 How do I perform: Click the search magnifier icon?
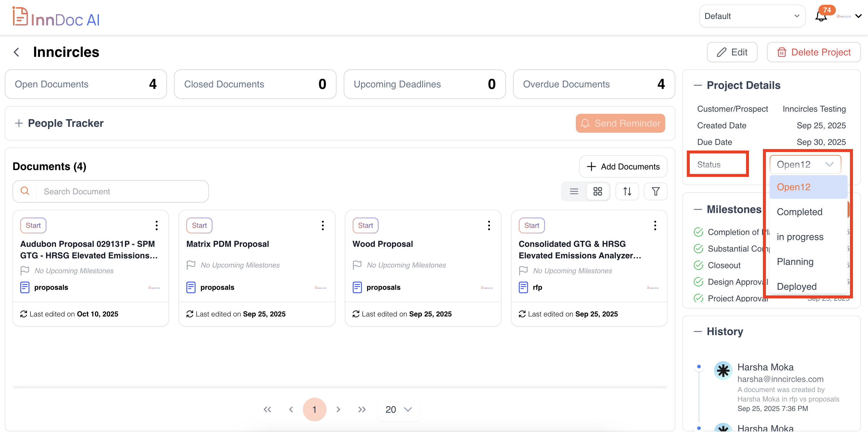25,191
